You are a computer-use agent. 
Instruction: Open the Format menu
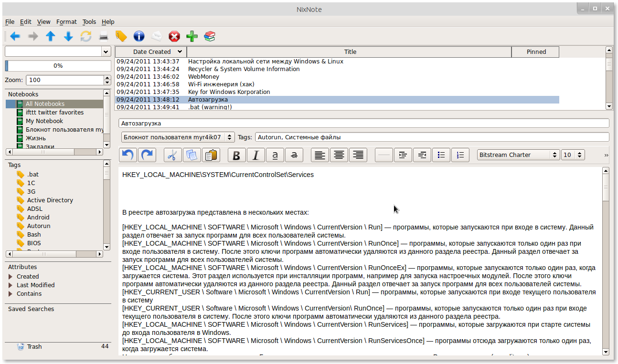(x=66, y=21)
